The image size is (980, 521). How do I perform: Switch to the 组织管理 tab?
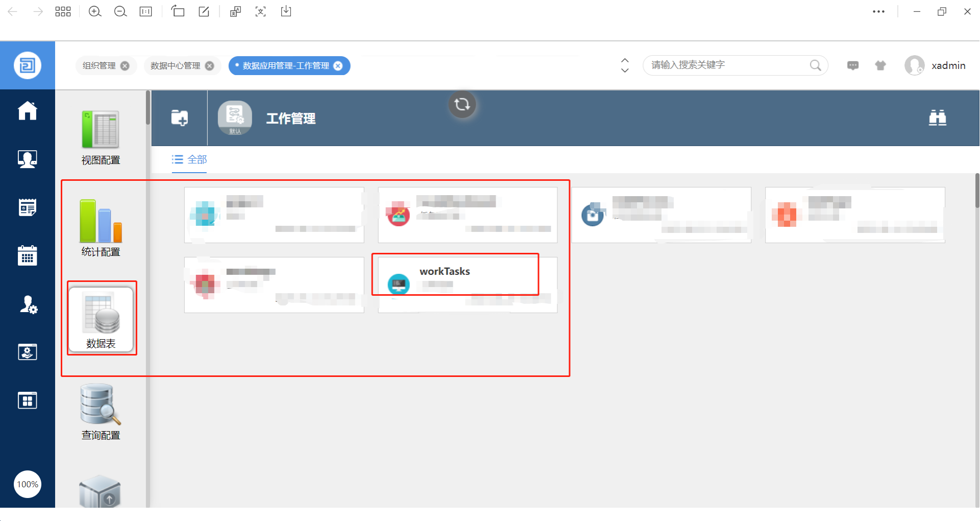[x=99, y=66]
